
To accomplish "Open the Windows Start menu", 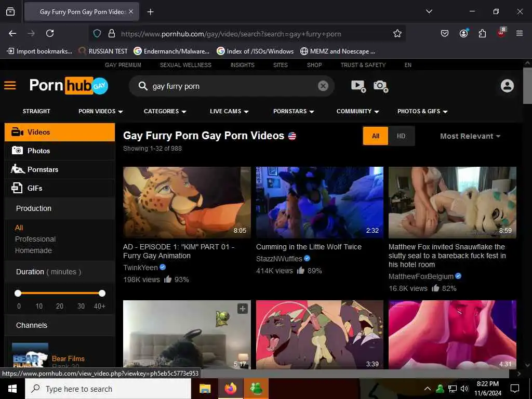I will tap(12, 389).
